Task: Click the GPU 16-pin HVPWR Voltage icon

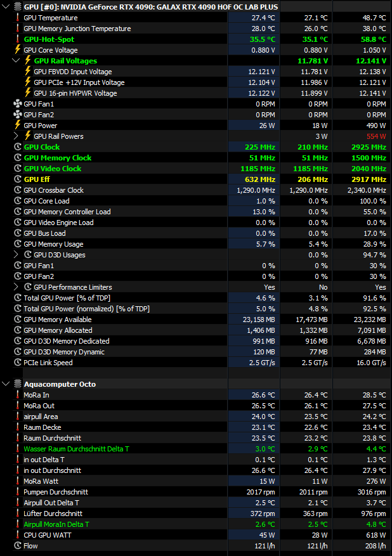Action: [x=28, y=93]
